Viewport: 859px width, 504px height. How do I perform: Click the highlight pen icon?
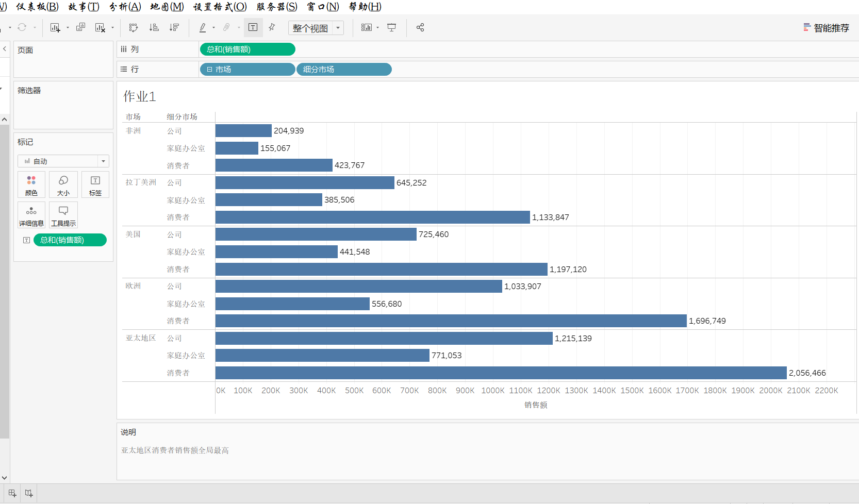[203, 27]
